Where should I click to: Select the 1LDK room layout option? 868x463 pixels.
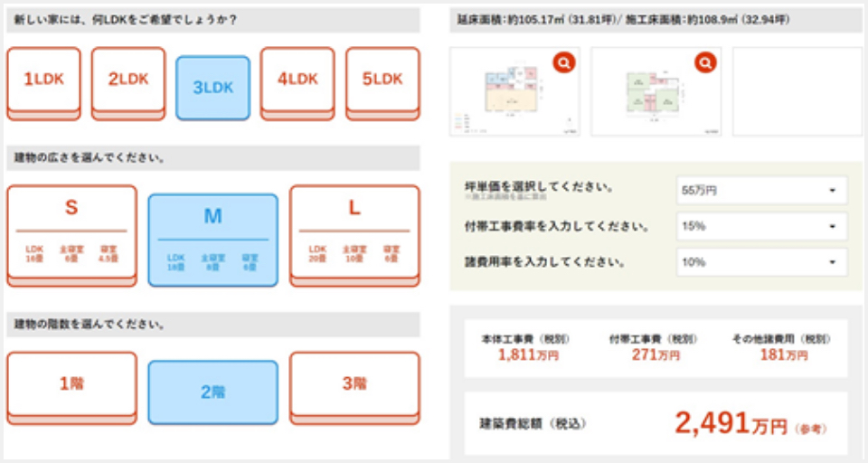click(43, 80)
